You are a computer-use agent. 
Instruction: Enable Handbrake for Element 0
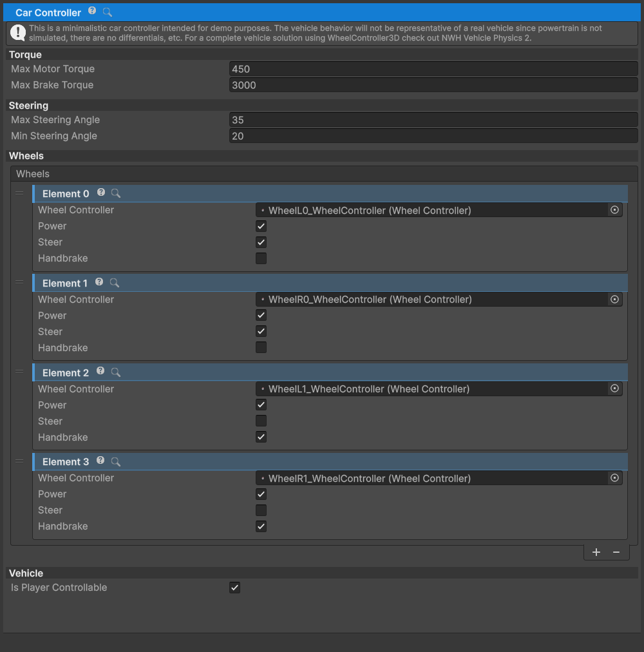(261, 258)
